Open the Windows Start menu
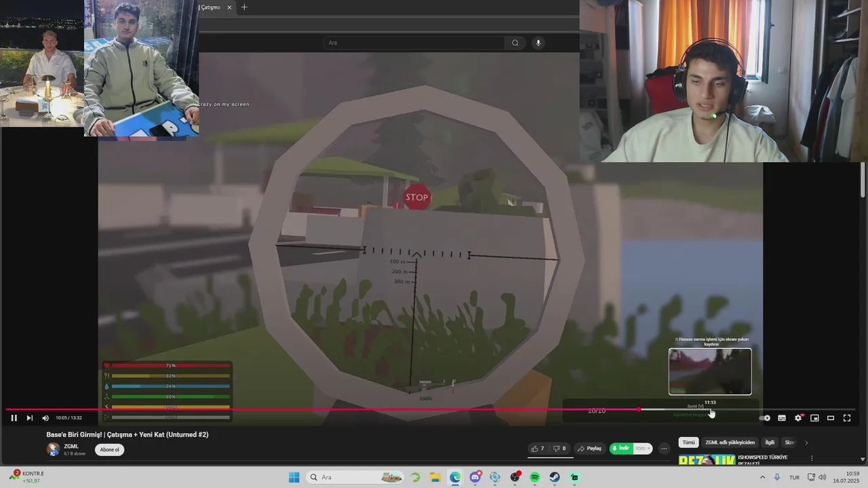This screenshot has width=868, height=488. [294, 477]
